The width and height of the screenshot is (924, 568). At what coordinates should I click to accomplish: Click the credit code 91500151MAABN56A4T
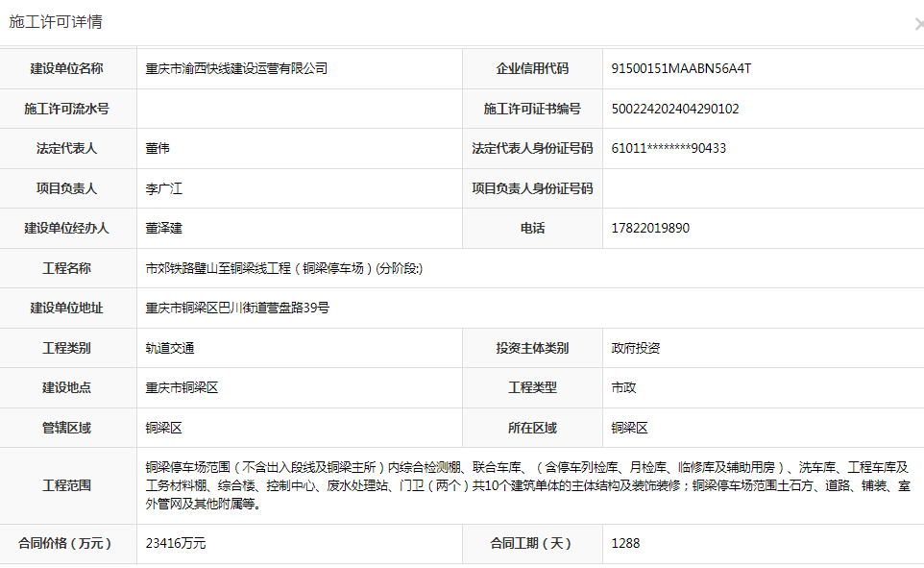680,69
